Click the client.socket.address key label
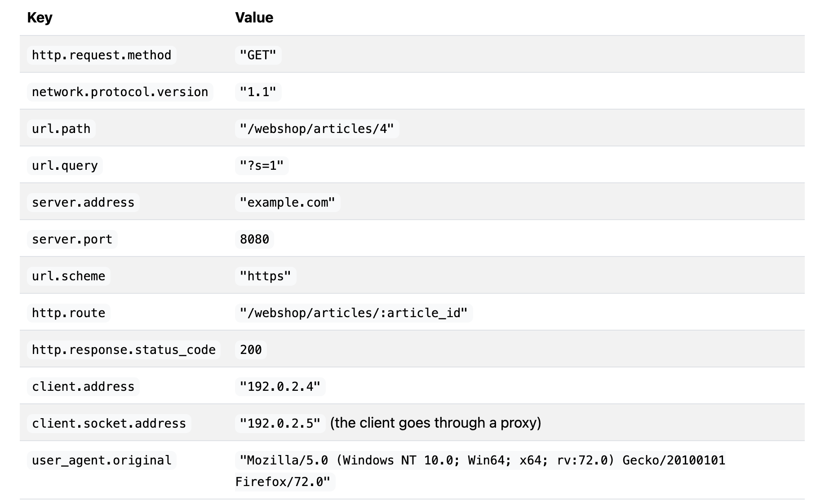Image resolution: width=816 pixels, height=504 pixels. click(109, 423)
